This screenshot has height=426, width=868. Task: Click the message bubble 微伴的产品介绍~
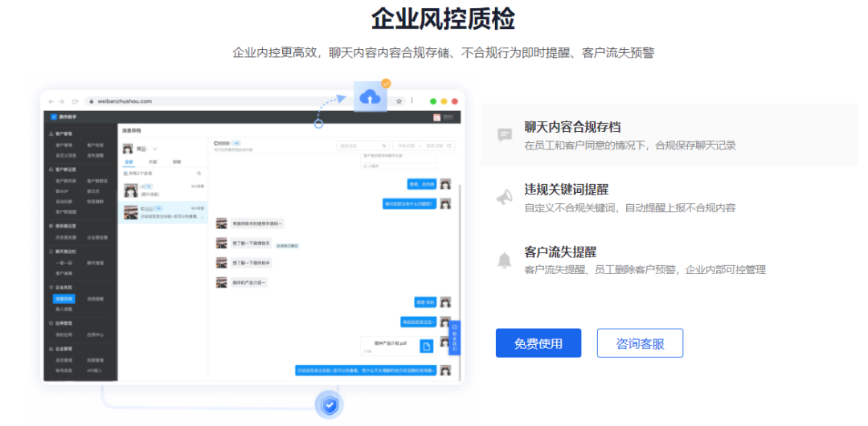[x=249, y=282]
